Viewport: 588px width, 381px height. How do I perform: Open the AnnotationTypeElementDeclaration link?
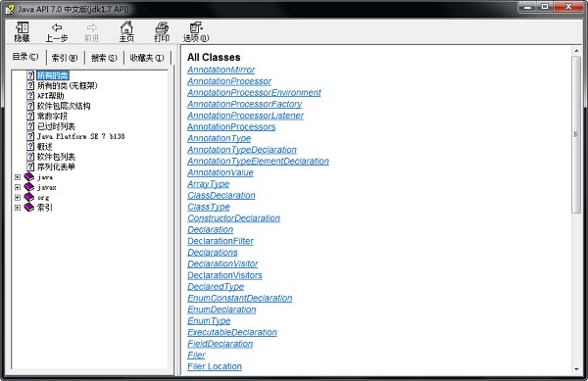click(x=258, y=161)
